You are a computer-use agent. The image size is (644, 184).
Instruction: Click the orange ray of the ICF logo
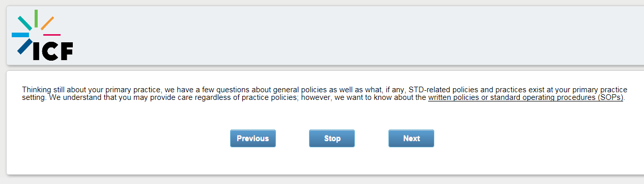click(x=47, y=23)
